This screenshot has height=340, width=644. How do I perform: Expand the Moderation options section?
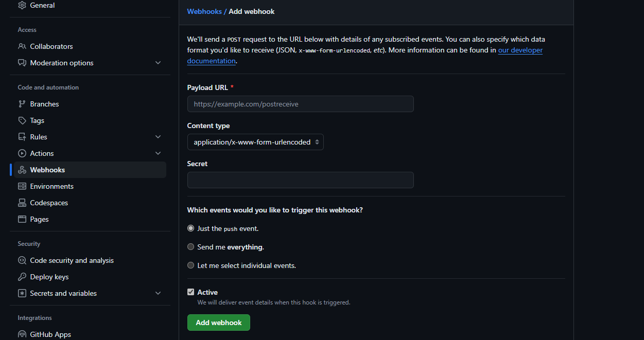pyautogui.click(x=158, y=63)
